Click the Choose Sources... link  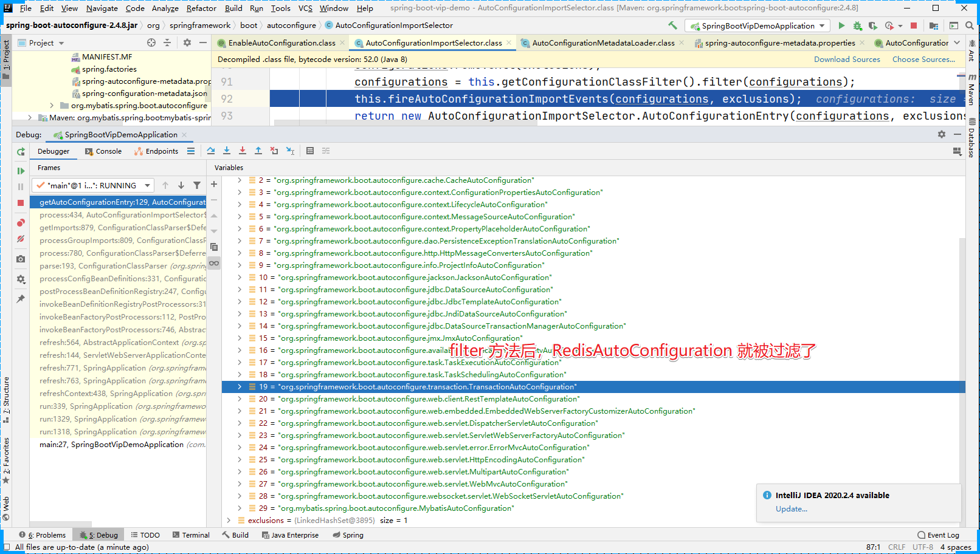coord(923,60)
